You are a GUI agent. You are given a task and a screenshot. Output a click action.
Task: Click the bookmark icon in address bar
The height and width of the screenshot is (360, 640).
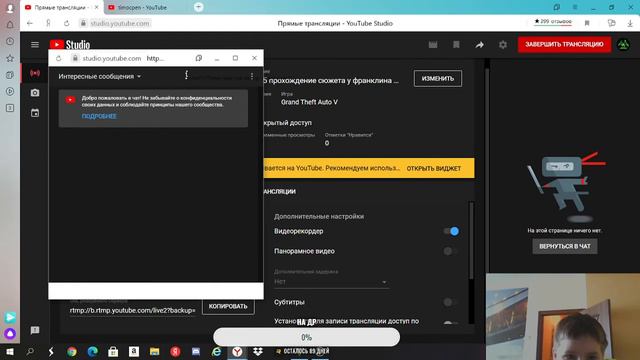click(x=587, y=23)
